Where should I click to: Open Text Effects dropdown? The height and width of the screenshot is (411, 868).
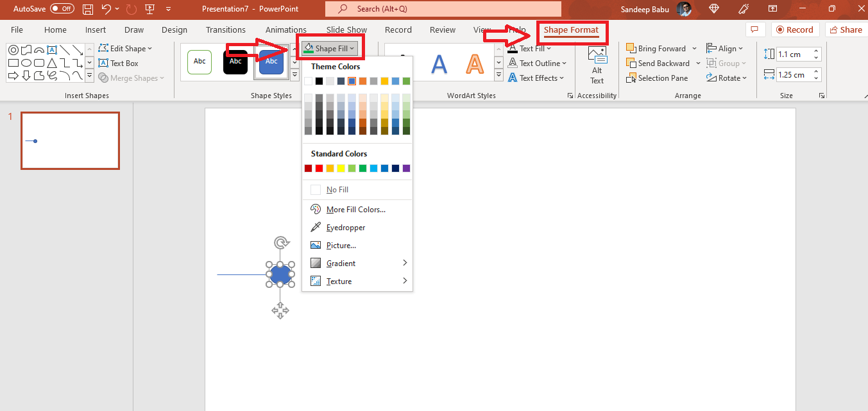[536, 78]
